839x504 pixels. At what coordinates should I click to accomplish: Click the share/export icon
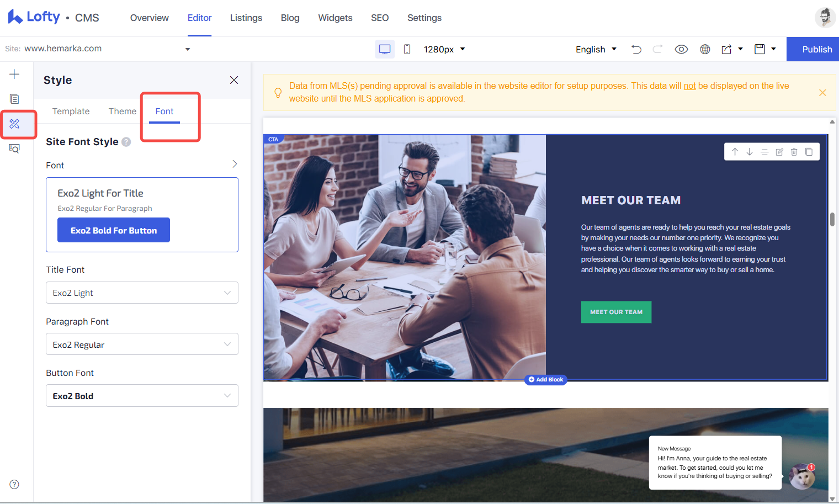[726, 49]
